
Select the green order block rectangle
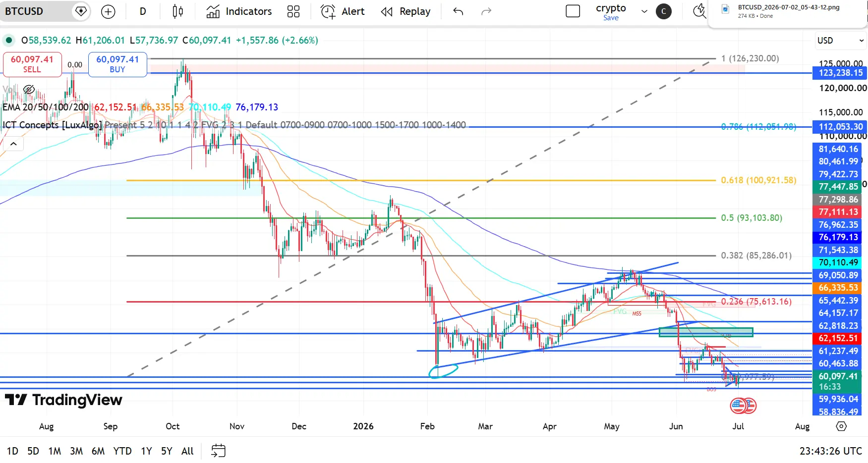click(x=706, y=332)
